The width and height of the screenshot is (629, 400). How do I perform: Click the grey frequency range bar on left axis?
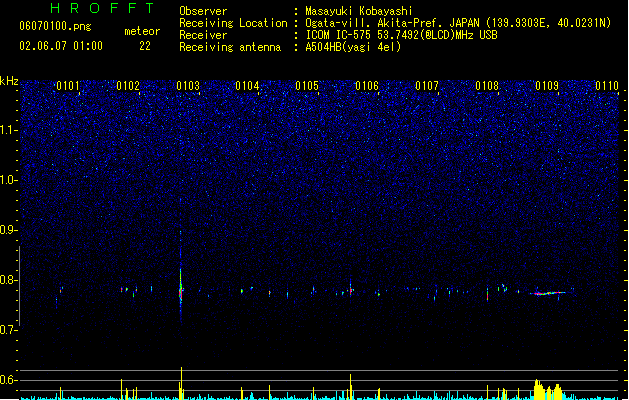[19, 286]
